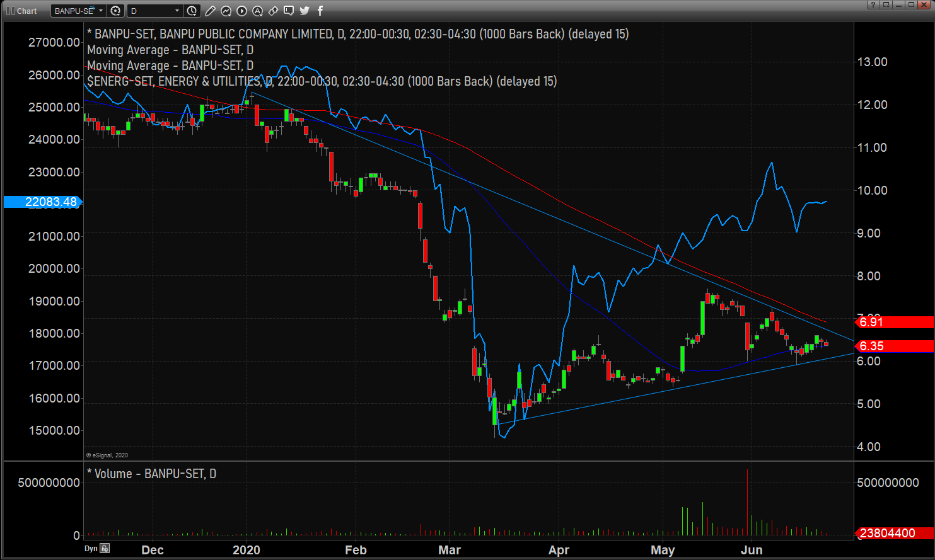This screenshot has height=560, width=935.
Task: Click the Apr label on the time axis
Action: click(559, 550)
